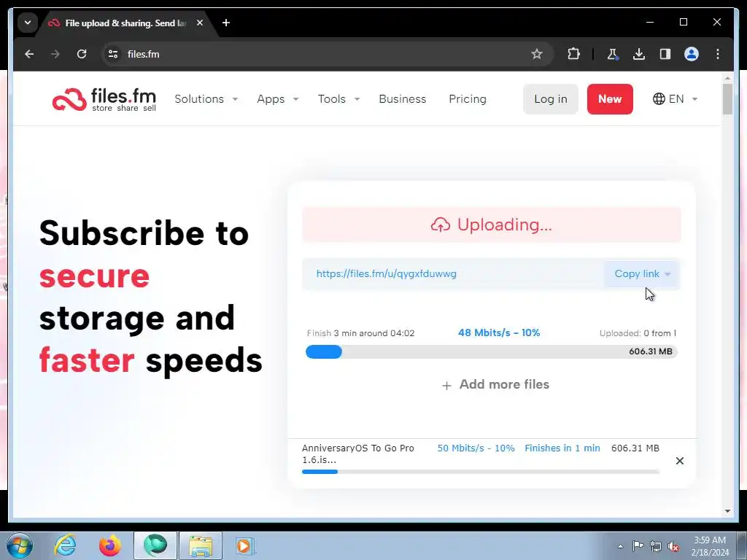
Task: Expand the Solutions menu
Action: pyautogui.click(x=206, y=99)
